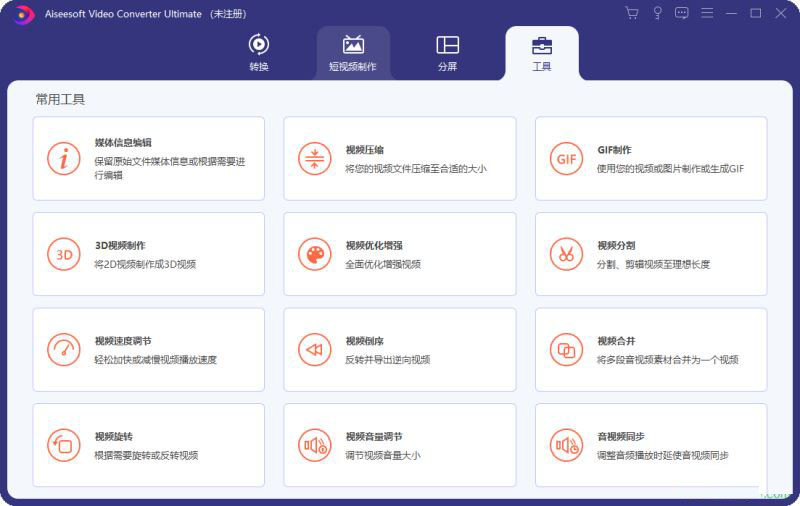Screen dimensions: 800x506
Task: Click description 分割、剪辑视频至理想长度
Action: point(653,264)
